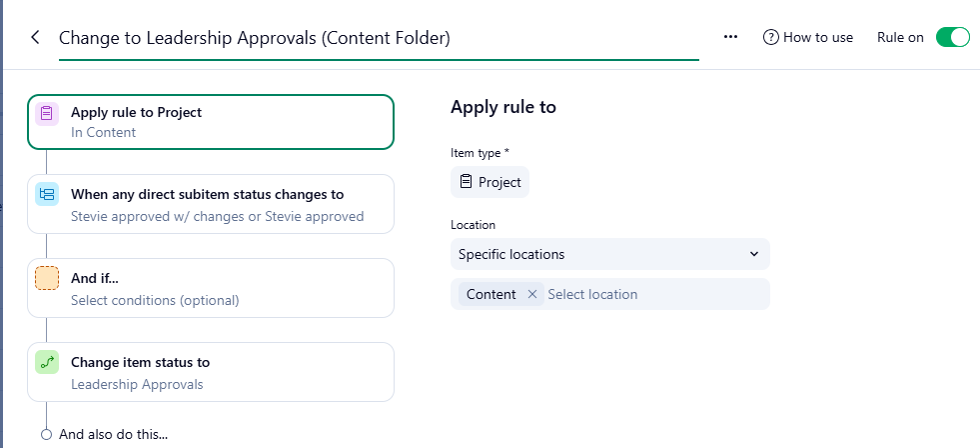Open the Change item status to step
The image size is (980, 448).
tap(210, 372)
